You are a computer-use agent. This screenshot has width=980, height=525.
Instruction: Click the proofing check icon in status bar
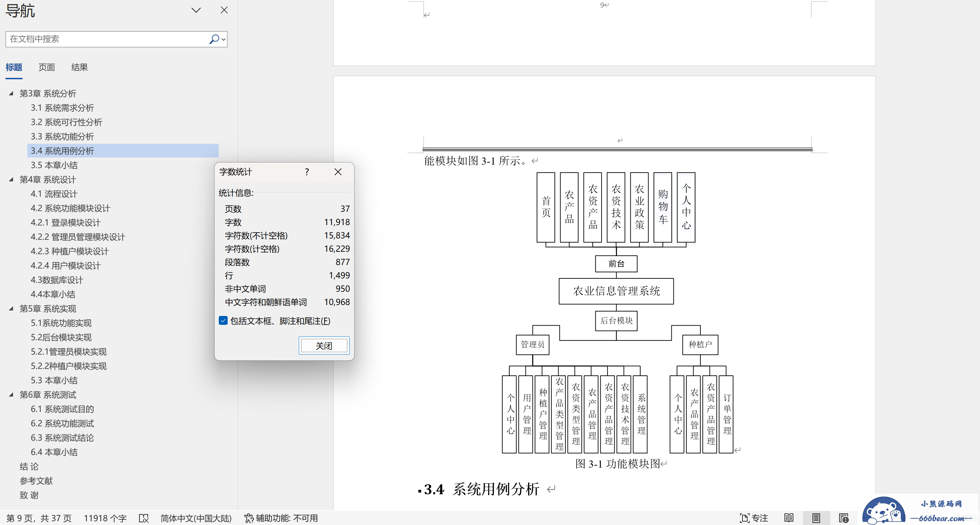coord(144,518)
